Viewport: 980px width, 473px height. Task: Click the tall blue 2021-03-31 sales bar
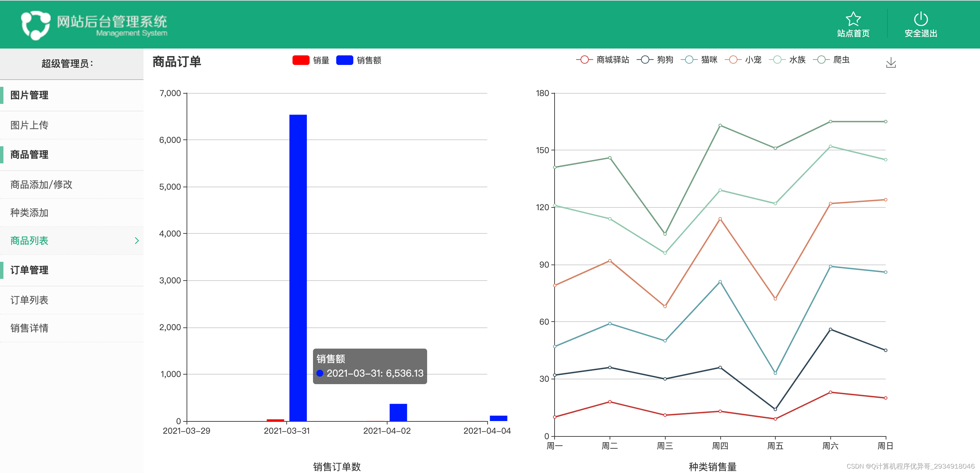(x=298, y=268)
